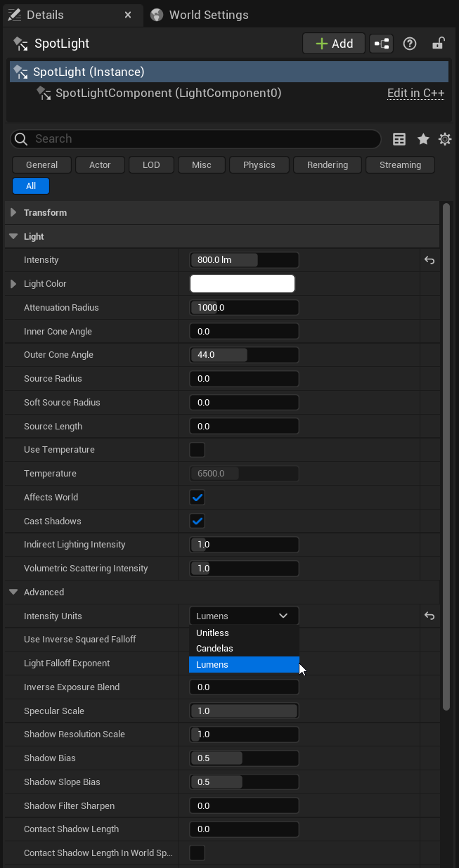459x868 pixels.
Task: Collapse the Advanced section
Action: (13, 592)
